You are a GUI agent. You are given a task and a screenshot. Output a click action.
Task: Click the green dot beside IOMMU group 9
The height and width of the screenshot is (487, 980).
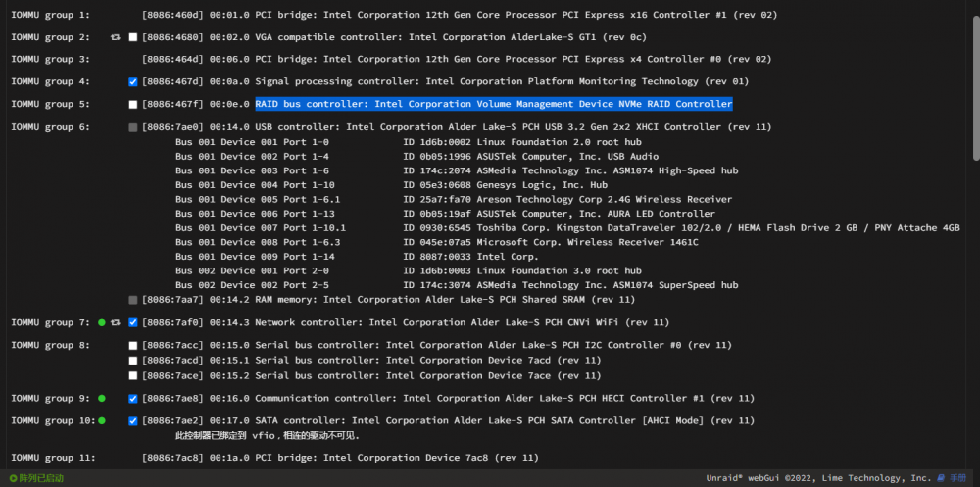point(102,398)
